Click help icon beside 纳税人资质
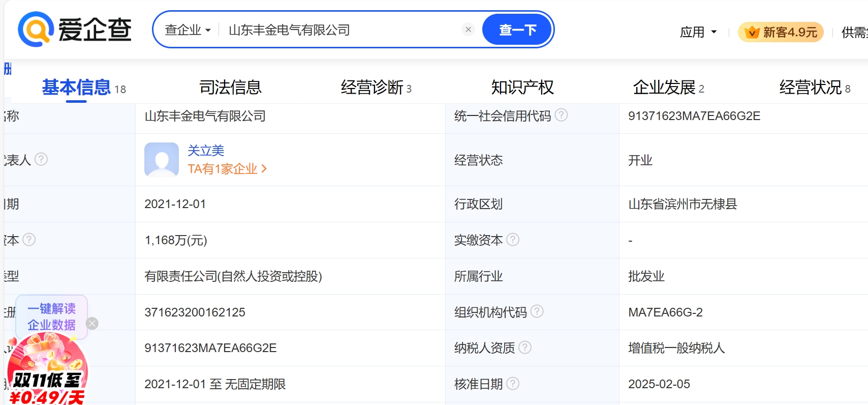Screen dimensions: 868x405 (525, 348)
